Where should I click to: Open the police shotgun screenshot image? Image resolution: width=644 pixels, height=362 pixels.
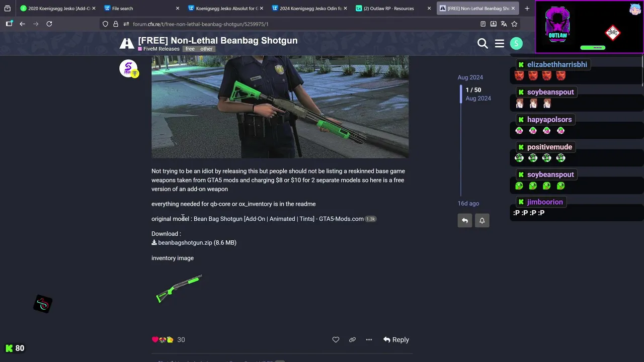coord(280,107)
